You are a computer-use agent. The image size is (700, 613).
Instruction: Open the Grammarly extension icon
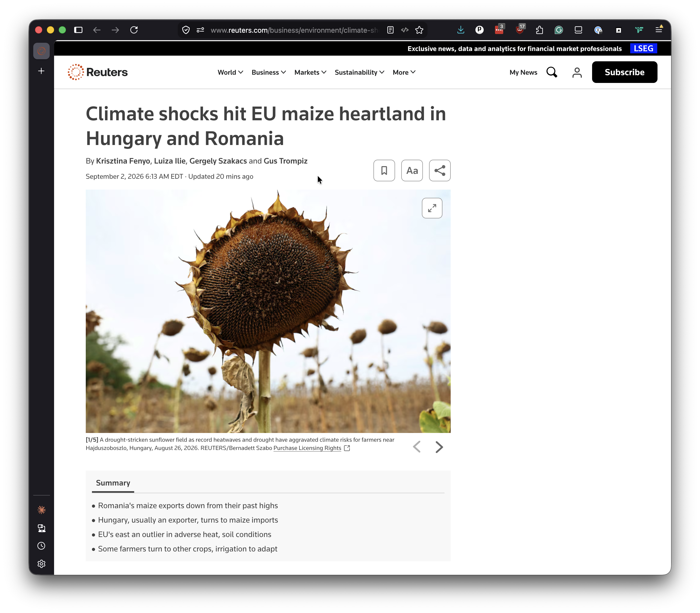(558, 30)
